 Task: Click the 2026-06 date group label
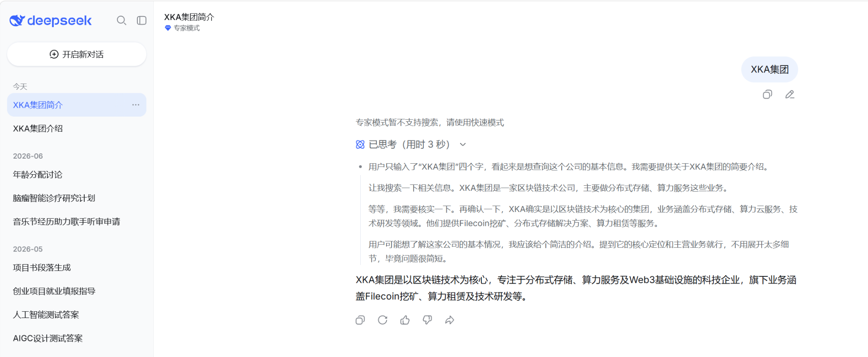[x=28, y=156]
